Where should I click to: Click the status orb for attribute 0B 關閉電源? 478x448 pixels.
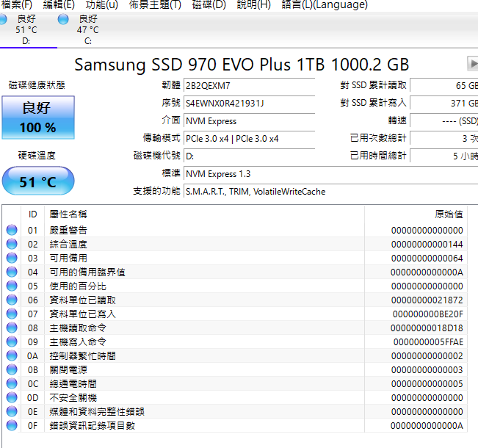coord(12,369)
